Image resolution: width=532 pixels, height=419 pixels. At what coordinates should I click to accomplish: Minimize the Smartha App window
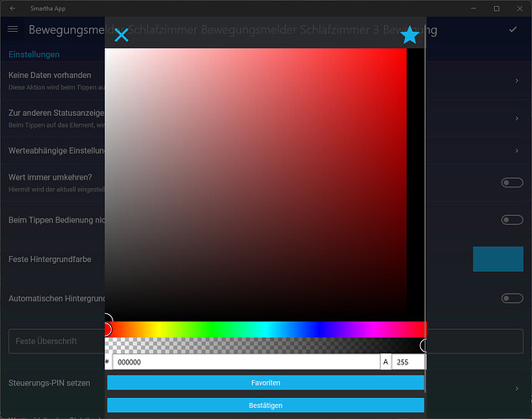(x=474, y=8)
